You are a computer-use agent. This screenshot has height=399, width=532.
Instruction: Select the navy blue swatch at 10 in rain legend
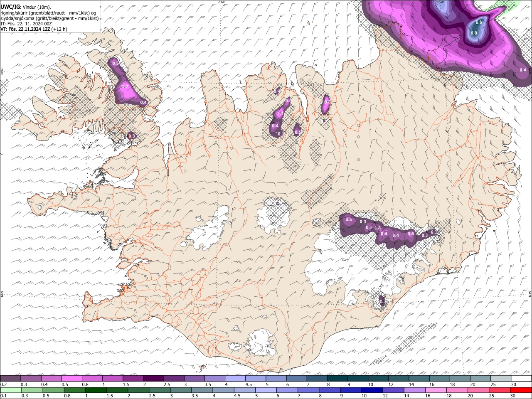372,390
